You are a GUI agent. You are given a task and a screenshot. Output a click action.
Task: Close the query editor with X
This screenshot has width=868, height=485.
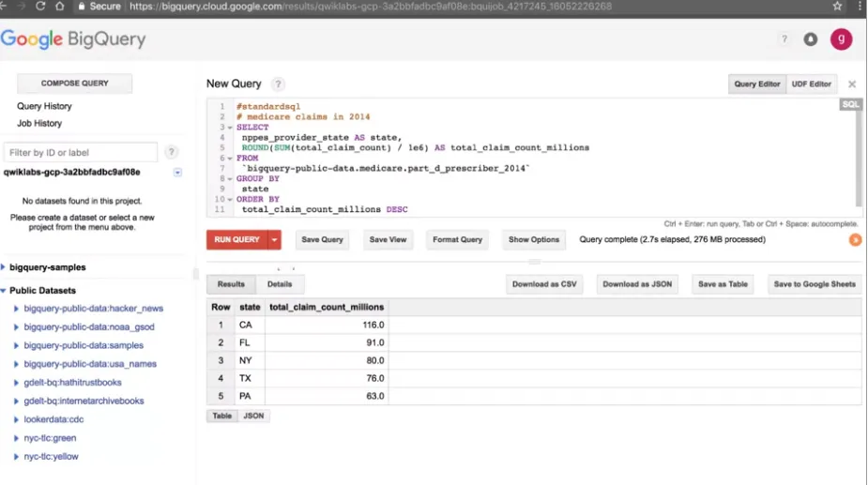point(852,84)
